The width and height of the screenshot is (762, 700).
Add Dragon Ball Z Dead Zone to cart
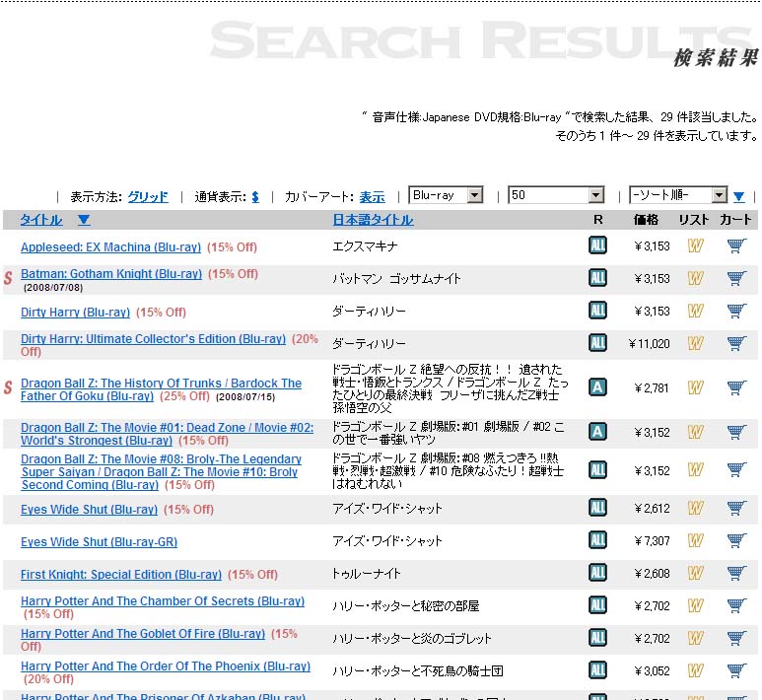pyautogui.click(x=736, y=432)
